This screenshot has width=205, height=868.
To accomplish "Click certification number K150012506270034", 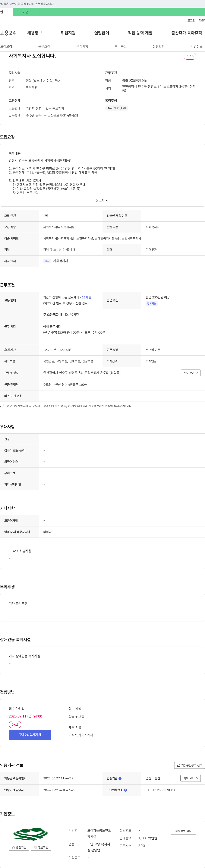I will pyautogui.click(x=161, y=790).
